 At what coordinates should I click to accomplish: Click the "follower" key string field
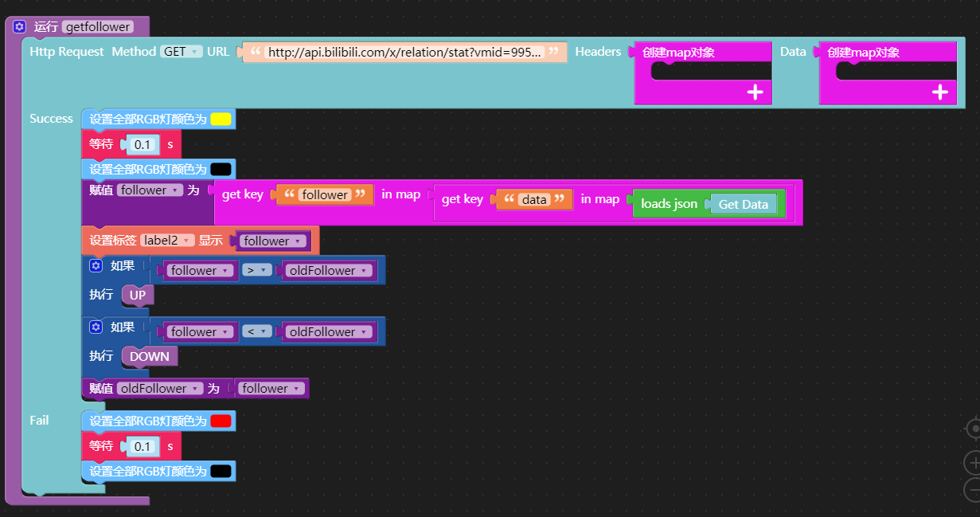[x=325, y=194]
